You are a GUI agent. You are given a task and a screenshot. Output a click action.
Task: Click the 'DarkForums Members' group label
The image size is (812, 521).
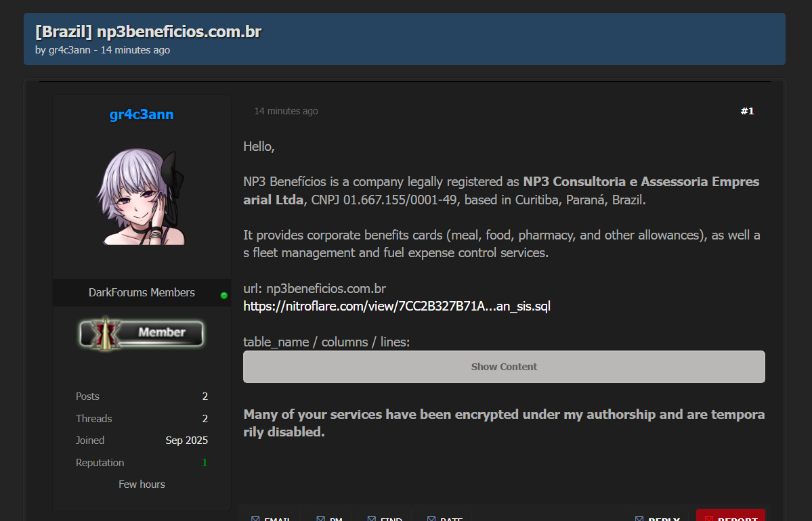coord(142,293)
